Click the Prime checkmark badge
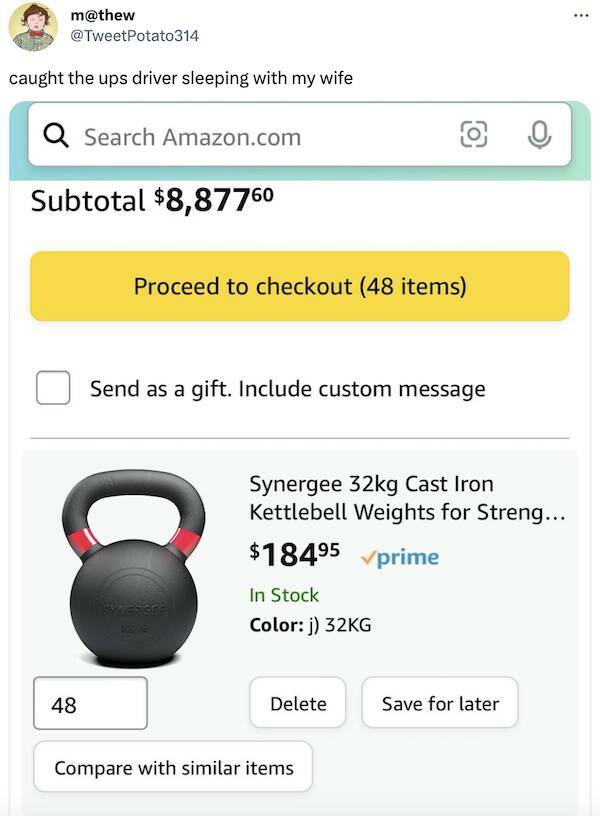The image size is (600, 816). pos(399,557)
